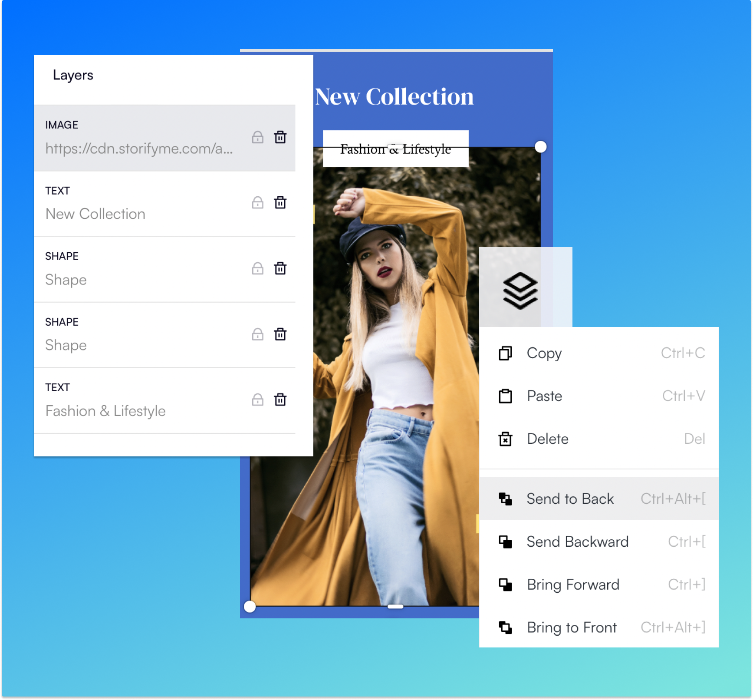This screenshot has height=700, width=753.
Task: Choose Send to Back in context menu
Action: point(599,499)
